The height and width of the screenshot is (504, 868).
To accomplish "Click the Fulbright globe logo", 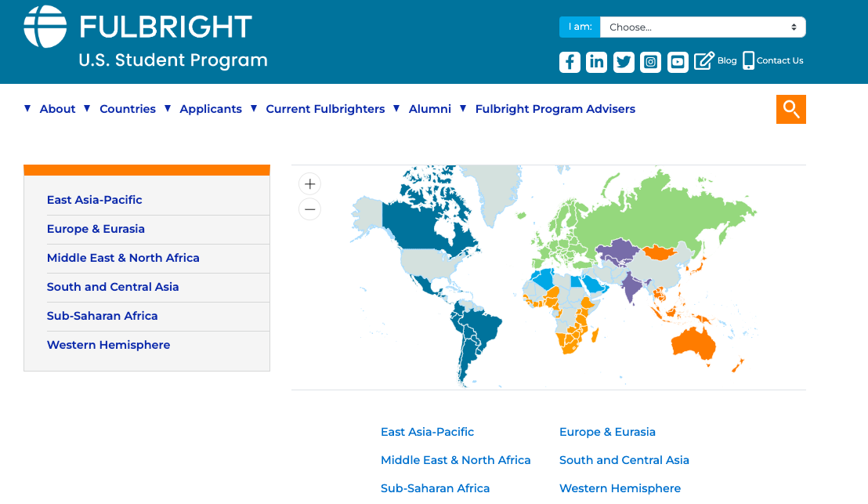I will 45,27.
